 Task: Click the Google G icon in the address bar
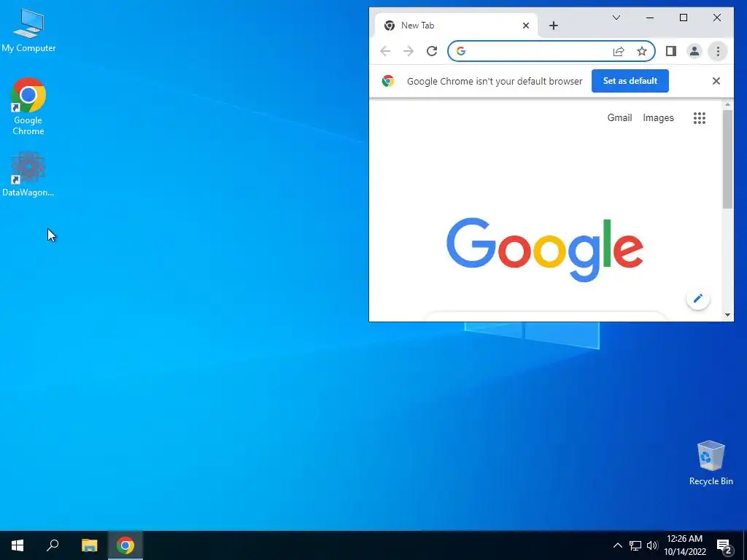461,51
